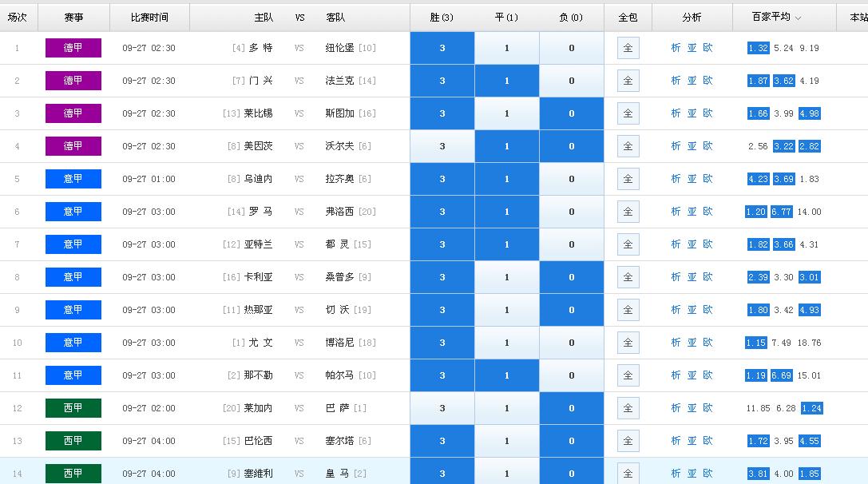The height and width of the screenshot is (484, 868).
Task: Click match time 09-27 01:00 for match 5
Action: coord(149,179)
